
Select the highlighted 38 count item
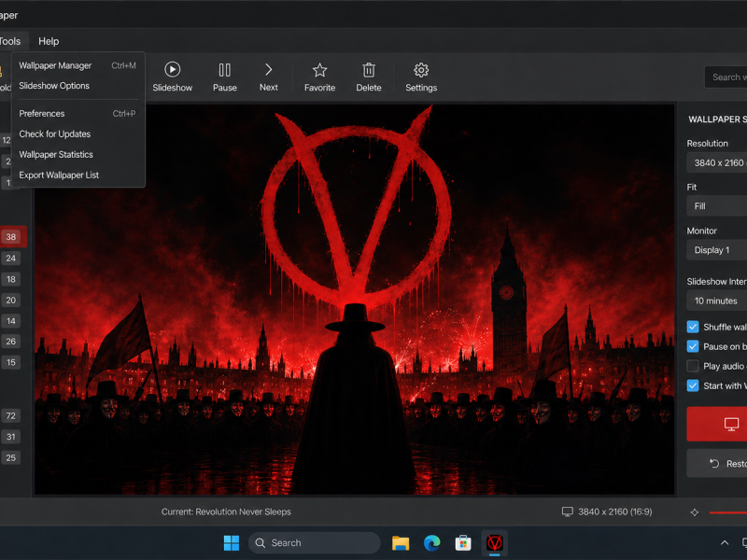tap(11, 237)
